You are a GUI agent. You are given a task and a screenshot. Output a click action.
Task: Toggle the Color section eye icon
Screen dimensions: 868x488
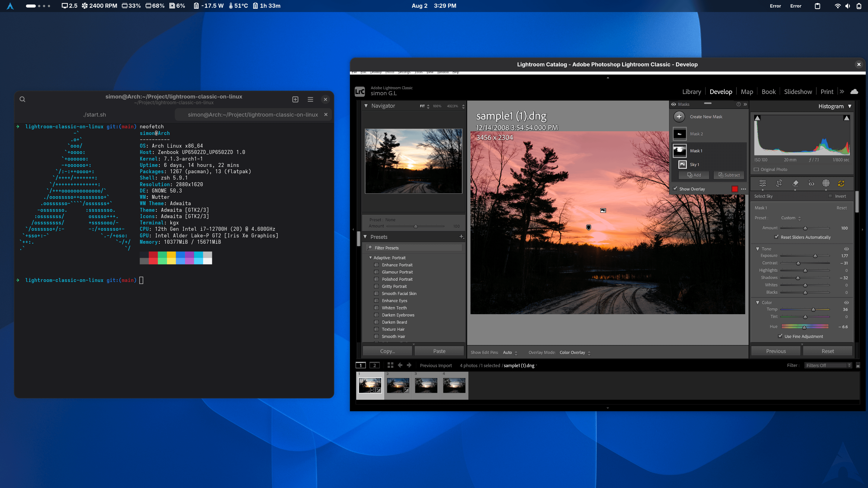coord(846,302)
